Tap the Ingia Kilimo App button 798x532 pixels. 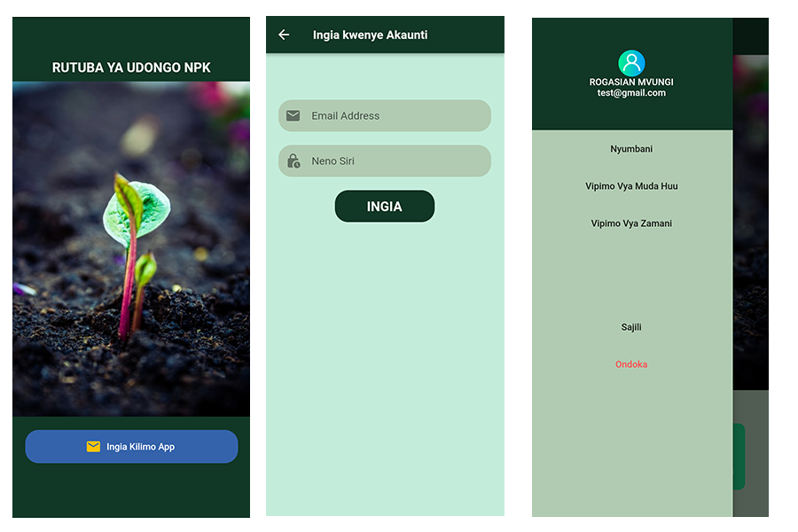(x=131, y=447)
